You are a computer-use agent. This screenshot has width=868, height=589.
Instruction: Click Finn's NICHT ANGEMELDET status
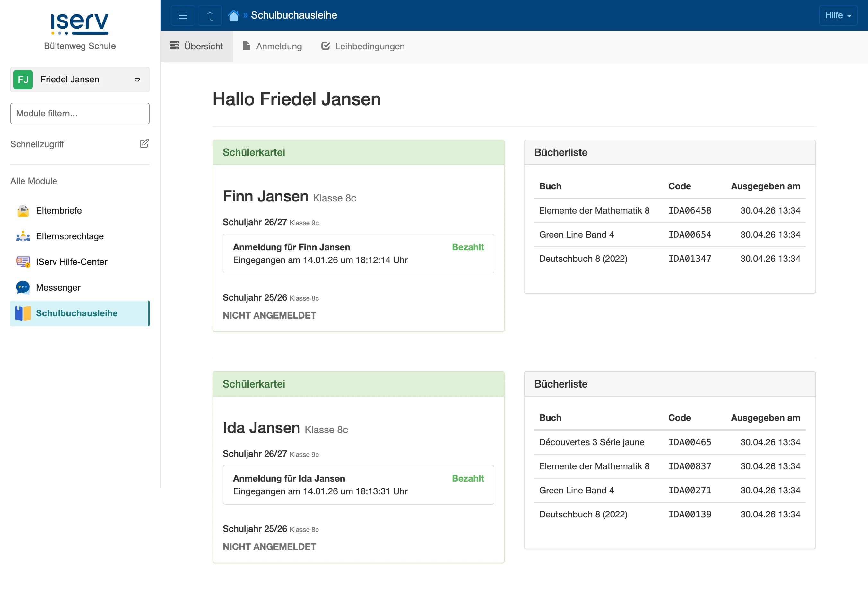[269, 316]
